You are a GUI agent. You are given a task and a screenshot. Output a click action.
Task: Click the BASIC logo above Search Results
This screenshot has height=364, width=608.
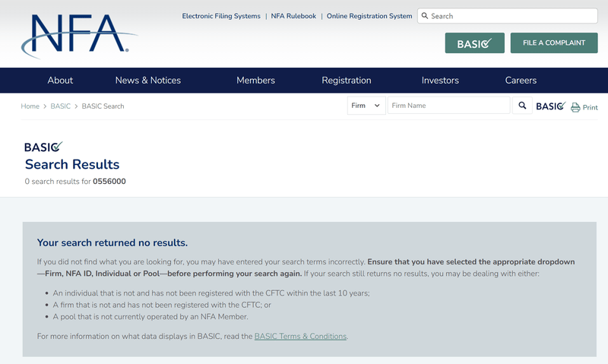click(x=43, y=147)
